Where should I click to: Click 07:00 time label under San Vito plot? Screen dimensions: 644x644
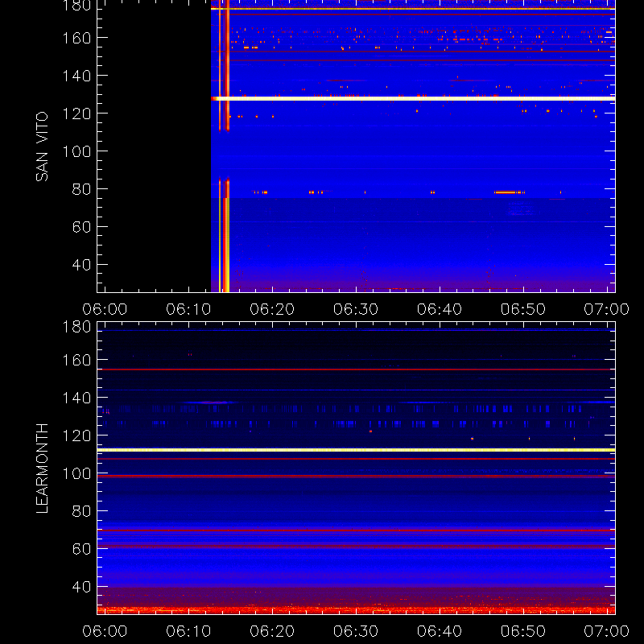607,309
